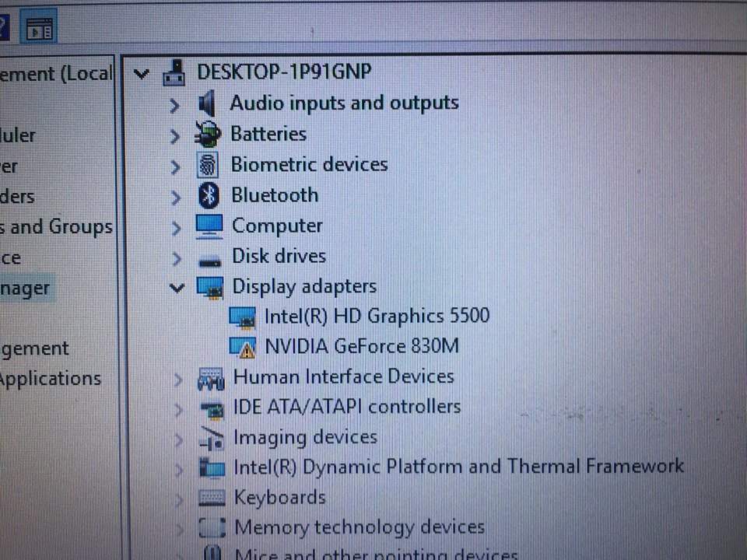
Task: Click the Computer monitor icon
Action: click(209, 226)
